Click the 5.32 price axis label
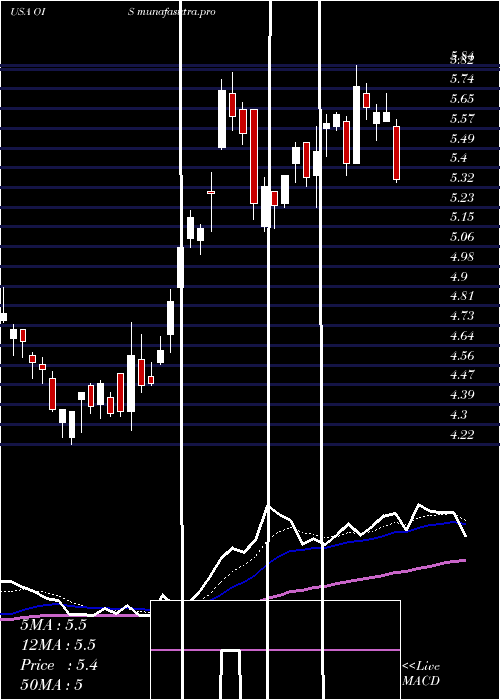The width and height of the screenshot is (500, 700). point(462,178)
